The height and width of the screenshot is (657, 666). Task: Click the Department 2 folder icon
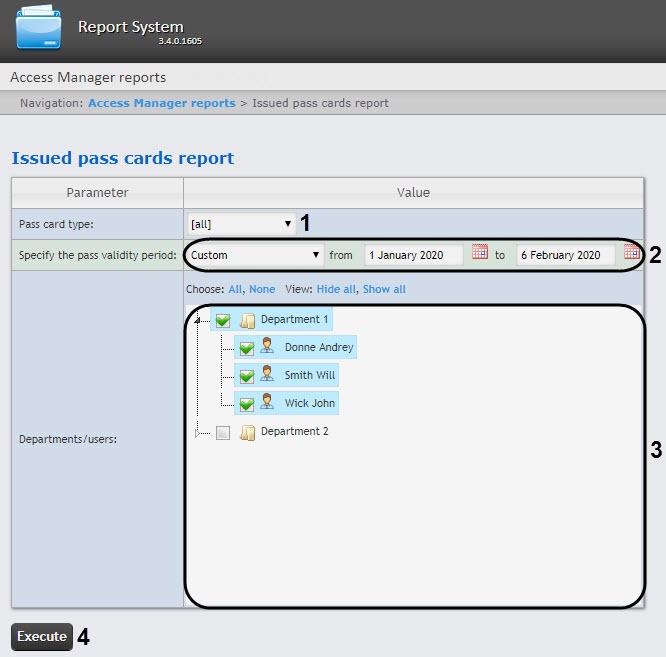click(x=248, y=433)
